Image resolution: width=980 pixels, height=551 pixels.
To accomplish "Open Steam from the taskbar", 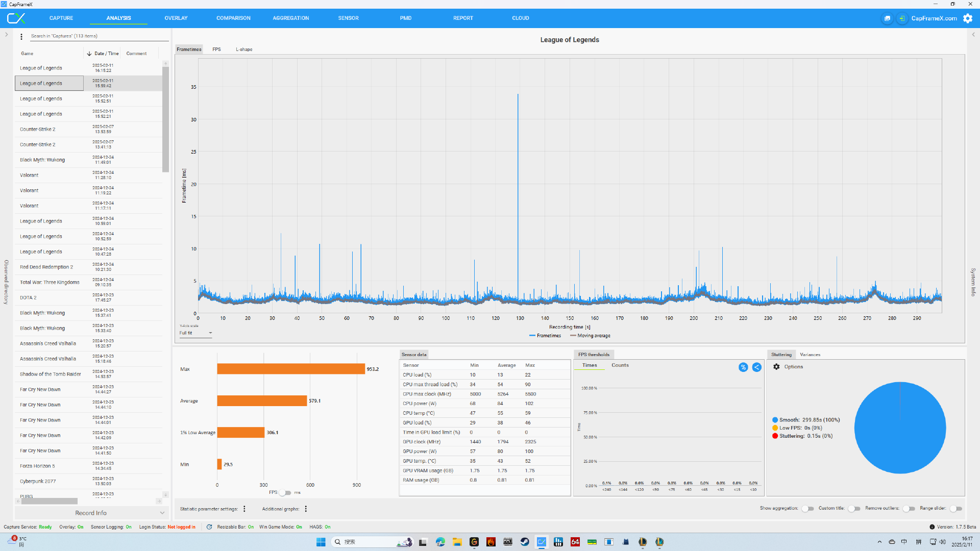I will (x=524, y=542).
